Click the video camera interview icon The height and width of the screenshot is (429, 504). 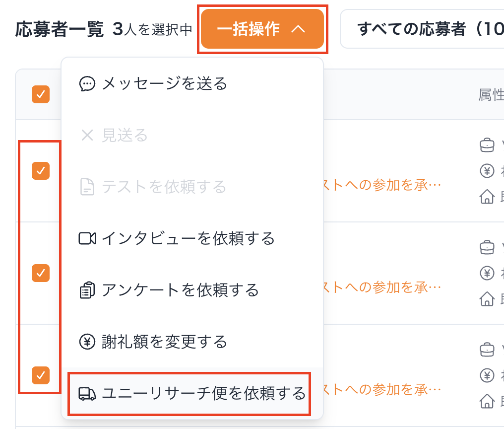click(x=87, y=239)
